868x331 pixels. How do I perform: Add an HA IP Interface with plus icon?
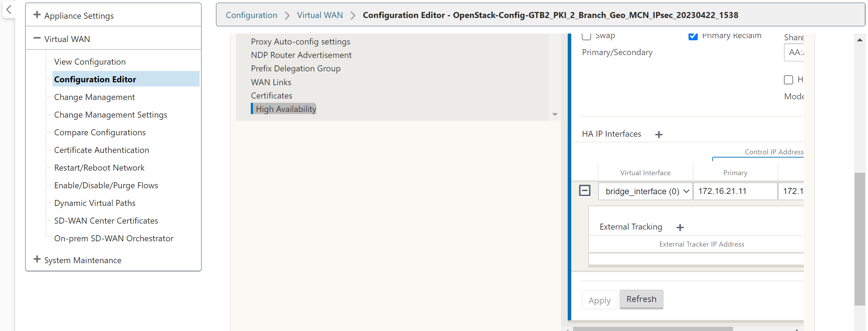tap(659, 135)
